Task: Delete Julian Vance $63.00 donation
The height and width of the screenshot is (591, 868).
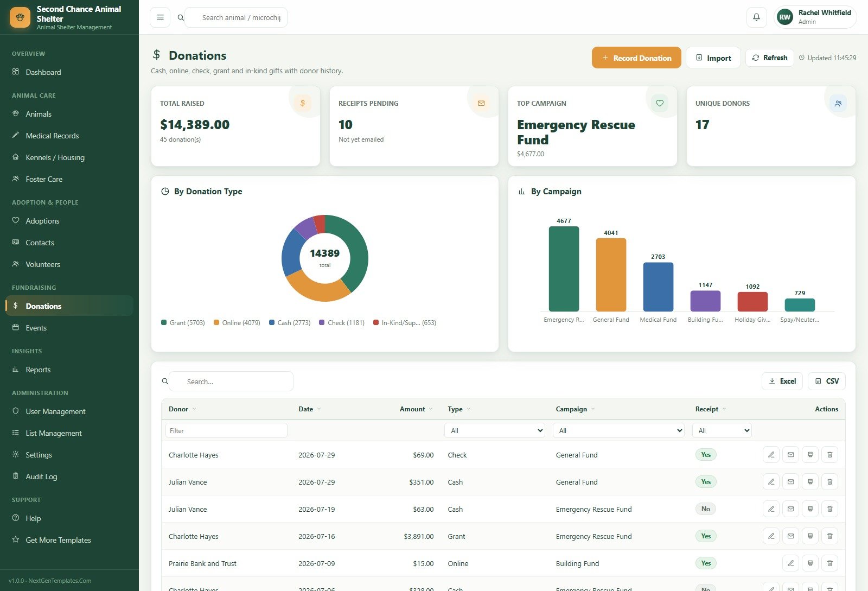Action: click(829, 509)
